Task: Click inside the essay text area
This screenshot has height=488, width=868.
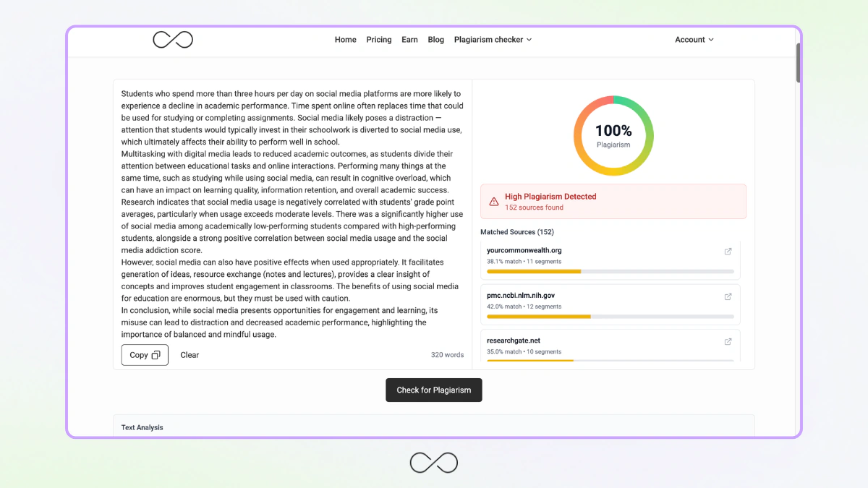Action: (292, 214)
